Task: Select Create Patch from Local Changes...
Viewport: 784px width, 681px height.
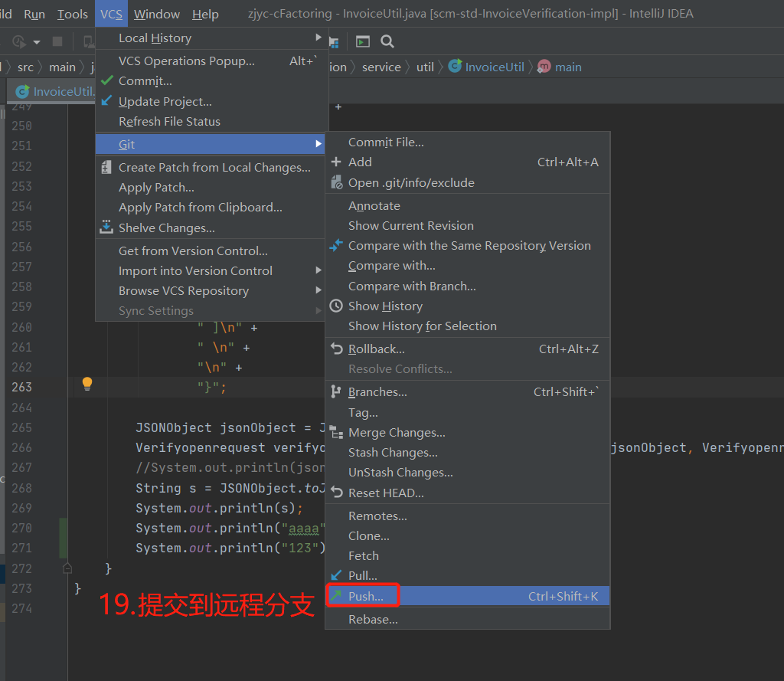Action: tap(211, 167)
